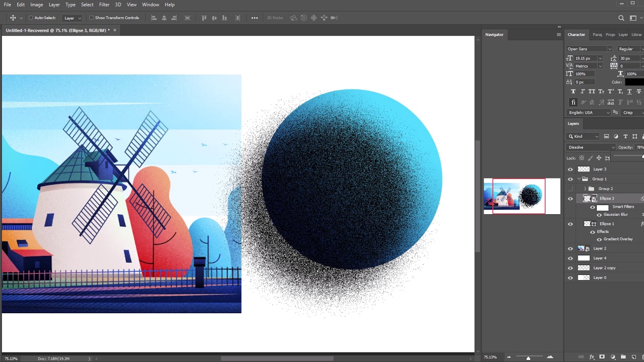Open the Kind layer filter dropdown

pos(584,136)
